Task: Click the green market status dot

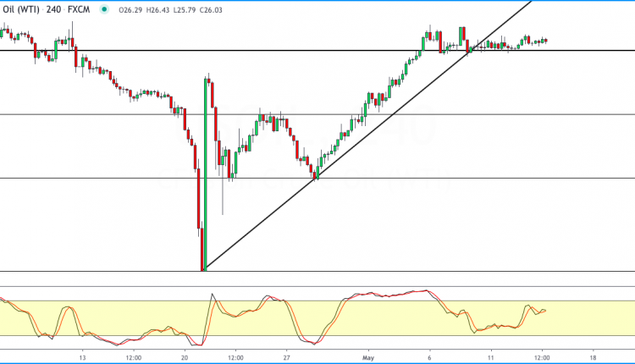Action: coord(103,10)
